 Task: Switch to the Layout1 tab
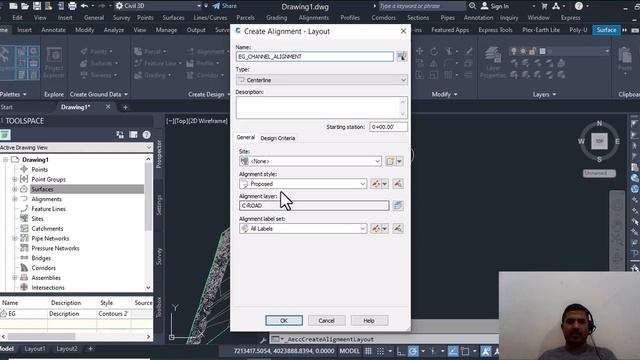coord(35,349)
